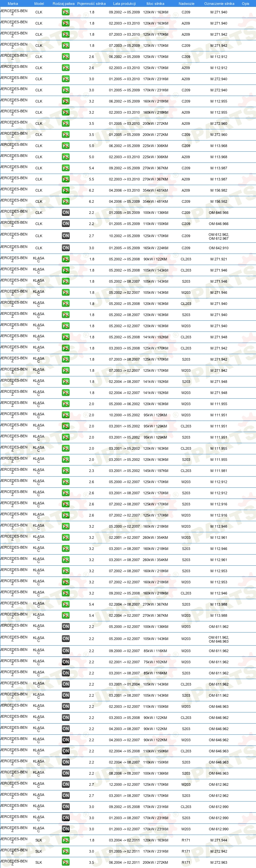Click date range 10.2002 -> 05.2009
The image size is (256, 868).
[124, 236]
